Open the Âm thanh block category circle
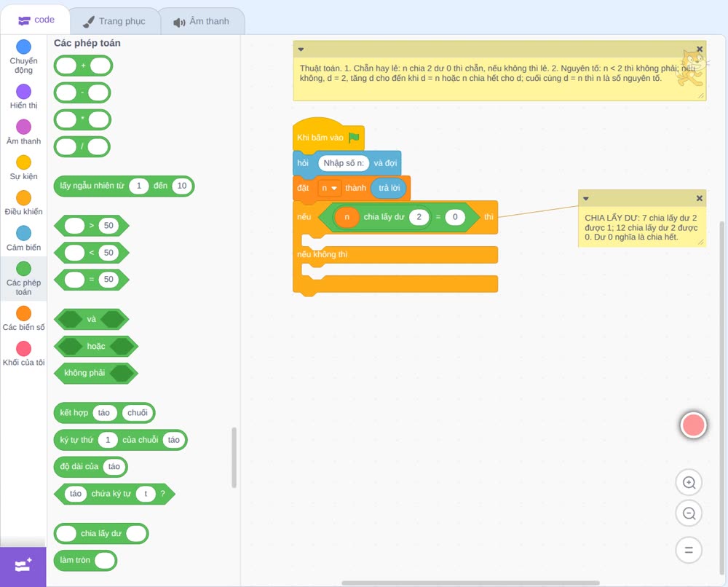 pos(23,126)
